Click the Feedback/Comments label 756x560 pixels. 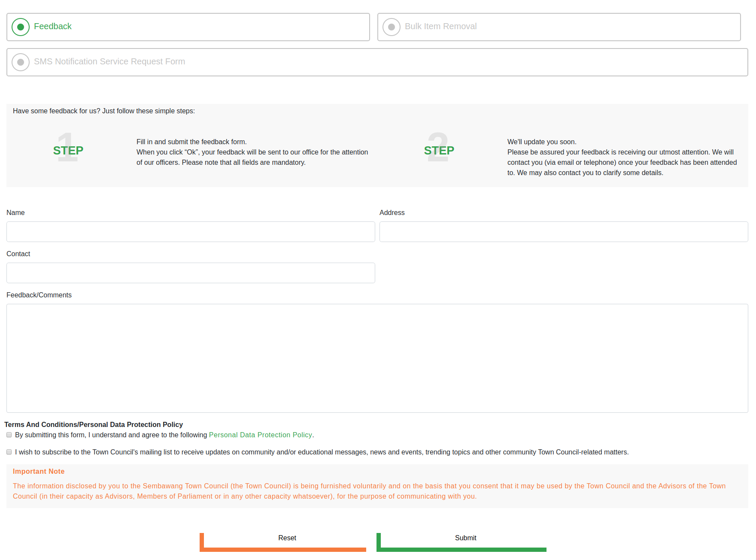coord(39,295)
